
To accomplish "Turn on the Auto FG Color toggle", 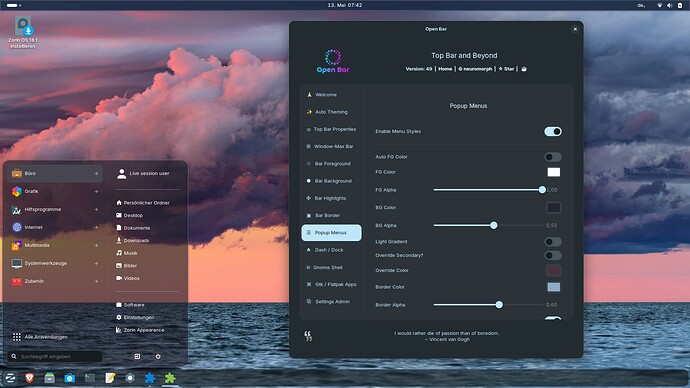I will coord(553,157).
